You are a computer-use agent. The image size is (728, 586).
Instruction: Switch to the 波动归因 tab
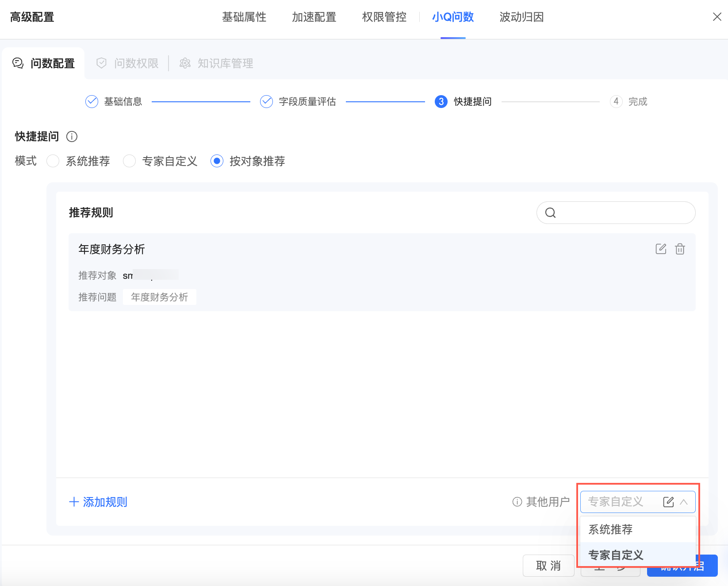(521, 17)
